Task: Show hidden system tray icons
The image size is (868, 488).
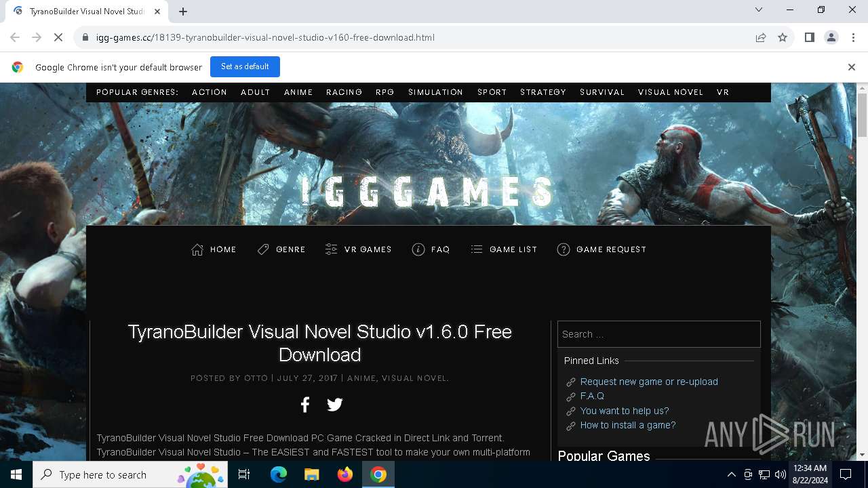Action: [731, 474]
